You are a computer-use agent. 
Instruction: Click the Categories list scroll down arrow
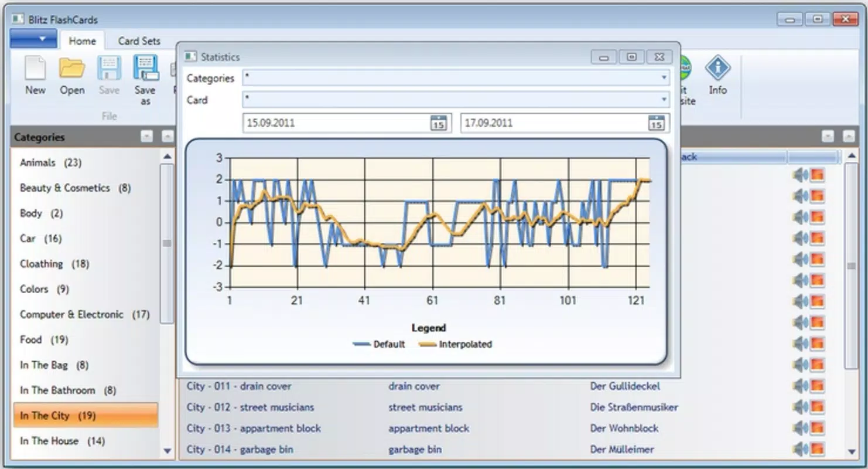click(168, 451)
